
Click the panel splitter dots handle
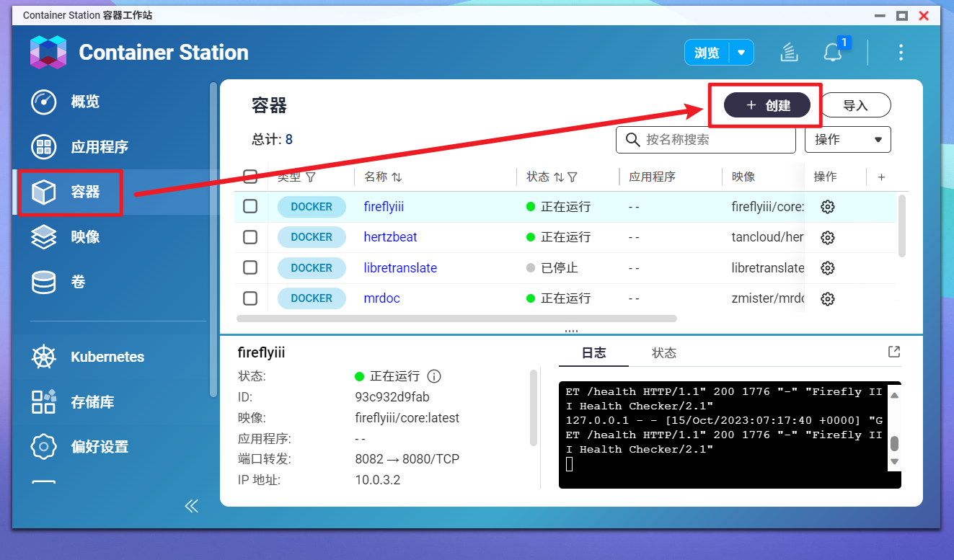point(572,331)
